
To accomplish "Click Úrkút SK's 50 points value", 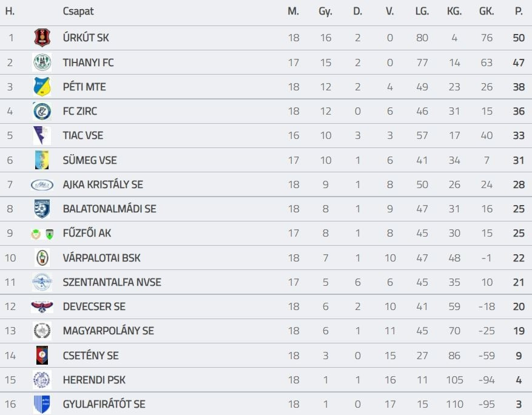I will [x=518, y=38].
